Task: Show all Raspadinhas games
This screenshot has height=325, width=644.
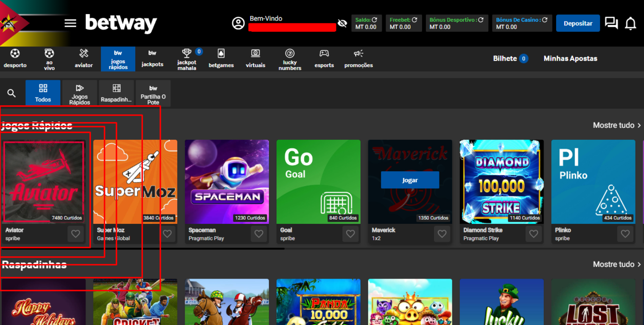Action: click(617, 264)
